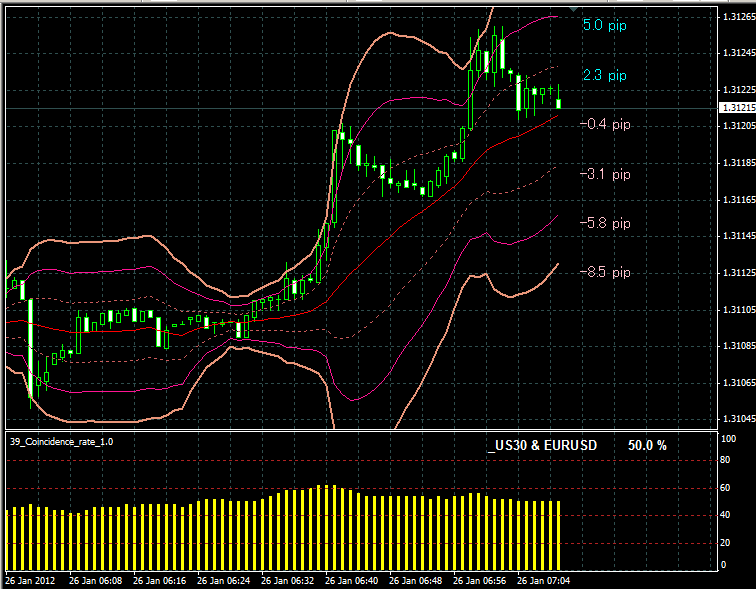This screenshot has height=589, width=756.
Task: Click the 1.31045 price on the axis
Action: (737, 419)
